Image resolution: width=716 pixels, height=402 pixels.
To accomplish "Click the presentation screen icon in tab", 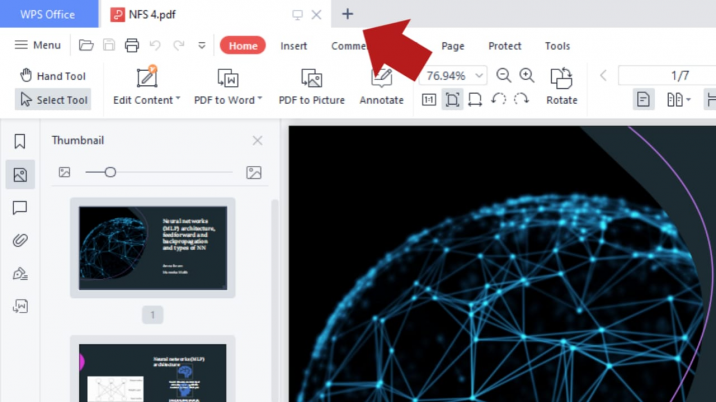I will pyautogui.click(x=297, y=15).
